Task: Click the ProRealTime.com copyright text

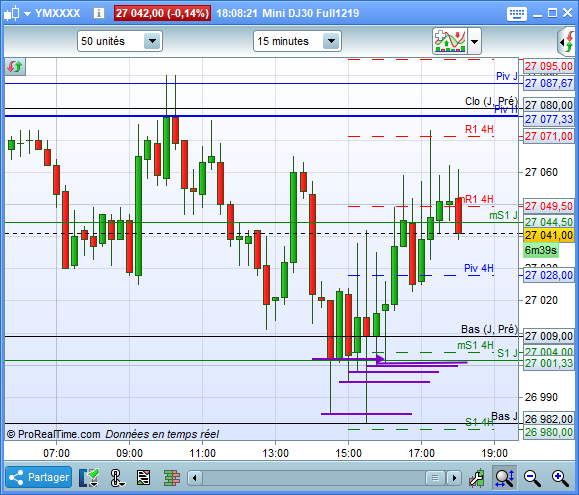Action: click(54, 434)
